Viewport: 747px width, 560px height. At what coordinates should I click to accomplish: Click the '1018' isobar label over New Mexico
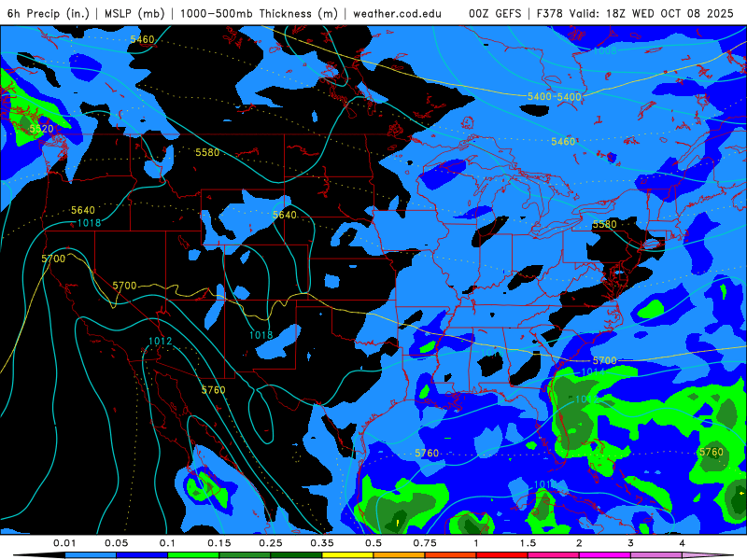pos(261,335)
